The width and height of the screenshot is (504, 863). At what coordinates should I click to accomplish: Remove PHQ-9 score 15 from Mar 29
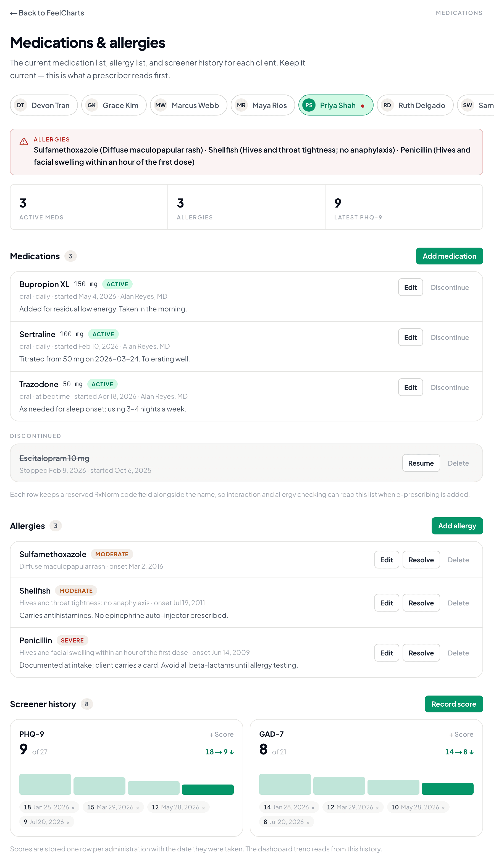pos(137,808)
